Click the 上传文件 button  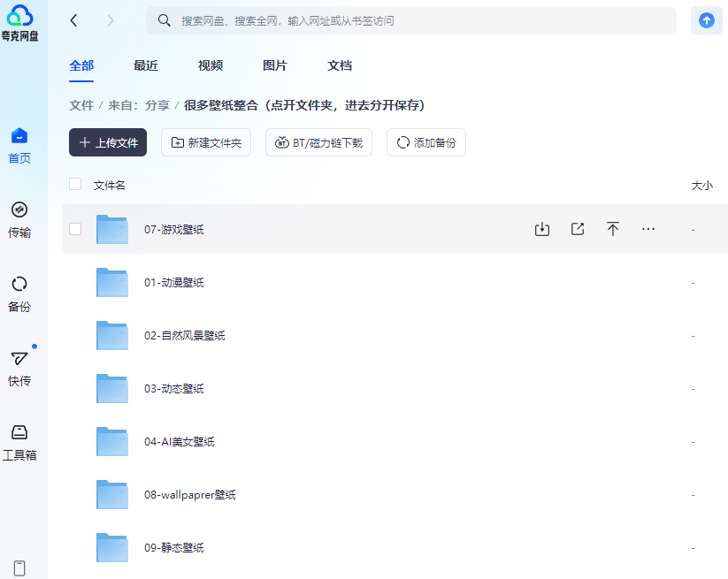click(108, 142)
